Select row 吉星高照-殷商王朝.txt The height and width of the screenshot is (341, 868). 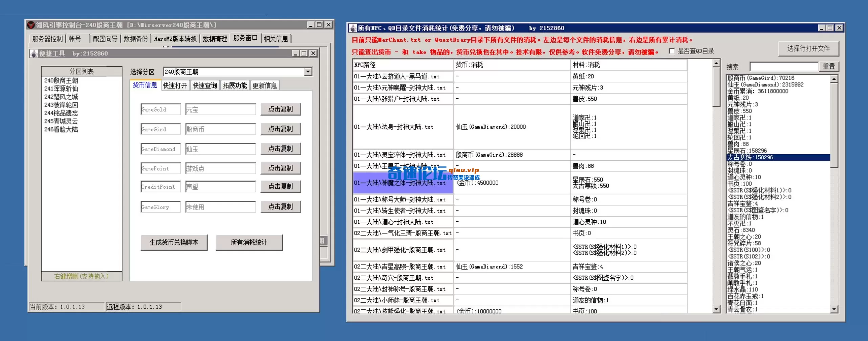pos(403,267)
